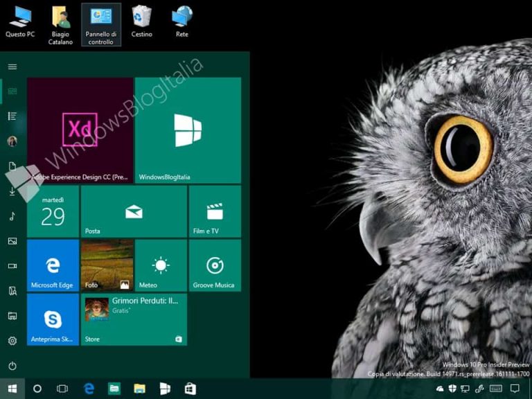532x399 pixels.
Task: Launch the Anteprima Skype tile
Action: pos(53,319)
